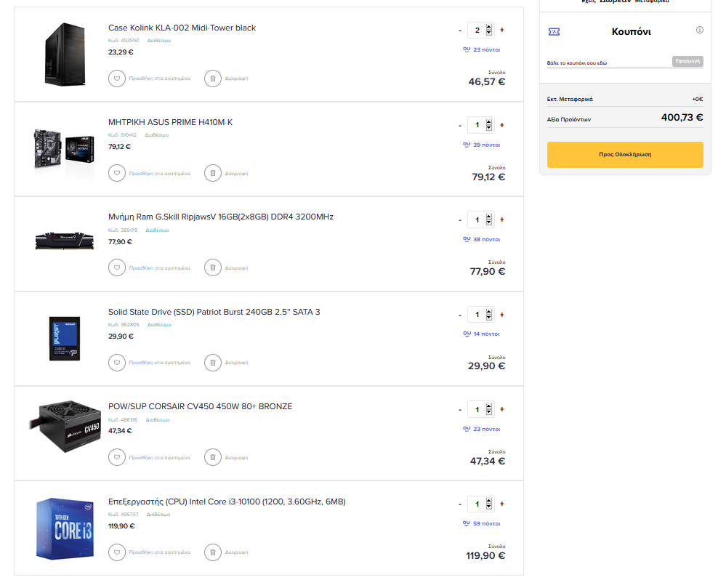Screen dimensions: 726x588
Task: Plus button for Intel Core i3-10100 quantity
Action: click(502, 504)
